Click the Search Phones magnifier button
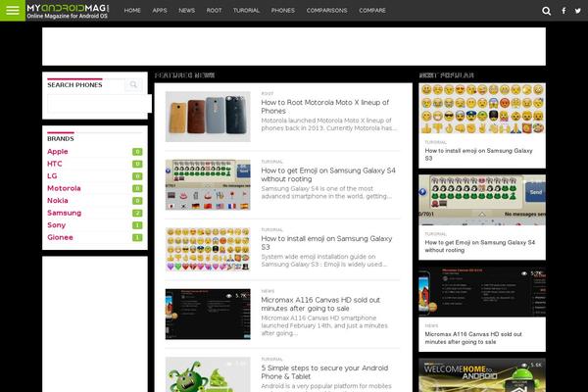 pos(133,85)
